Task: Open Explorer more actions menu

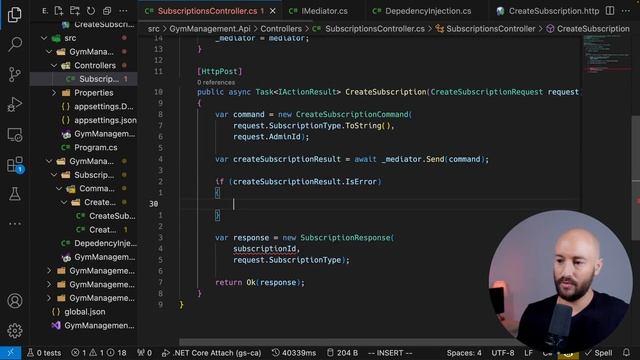Action: pos(123,11)
